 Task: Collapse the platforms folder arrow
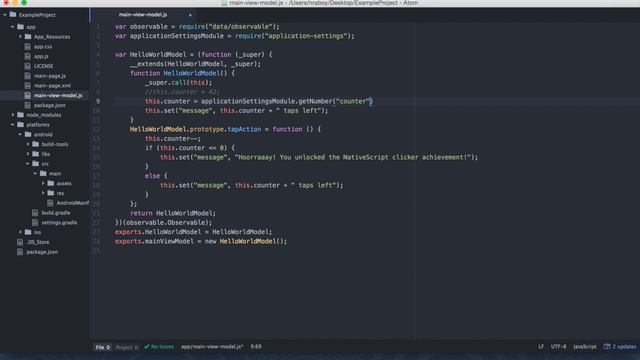tap(13, 125)
